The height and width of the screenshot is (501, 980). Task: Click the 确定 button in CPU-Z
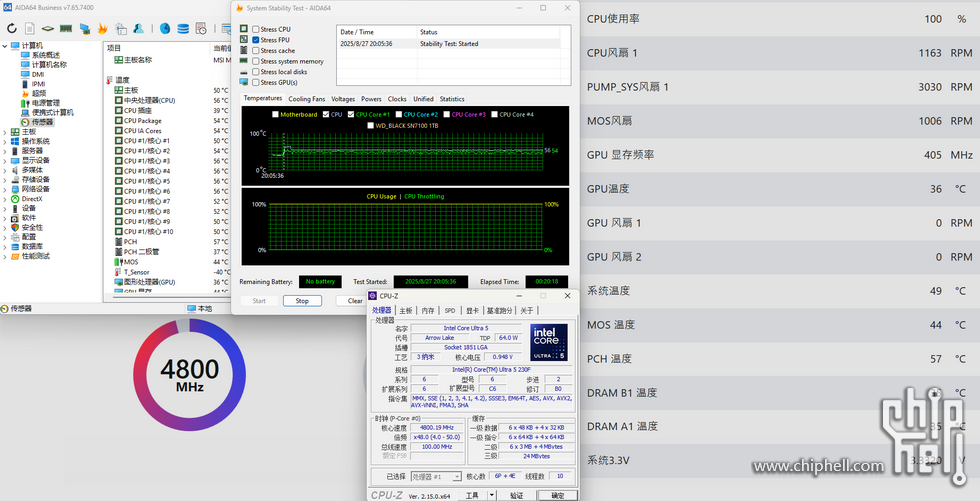[x=558, y=495]
